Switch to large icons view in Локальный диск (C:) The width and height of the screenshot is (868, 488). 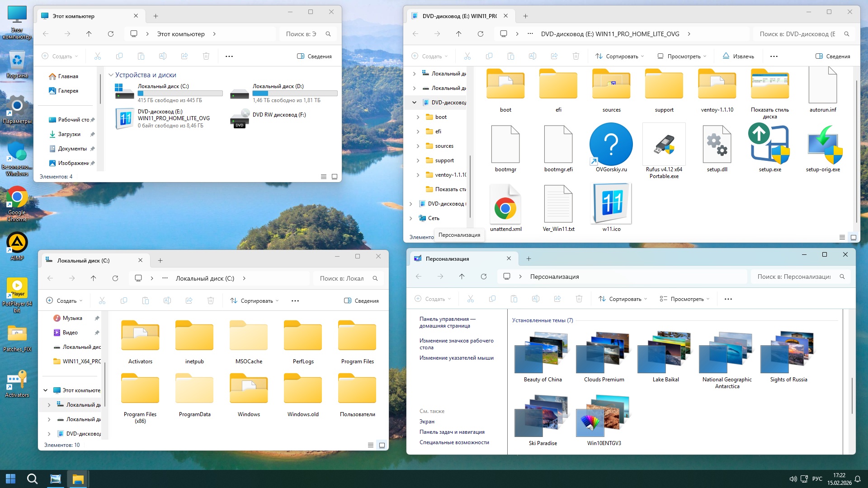click(382, 445)
